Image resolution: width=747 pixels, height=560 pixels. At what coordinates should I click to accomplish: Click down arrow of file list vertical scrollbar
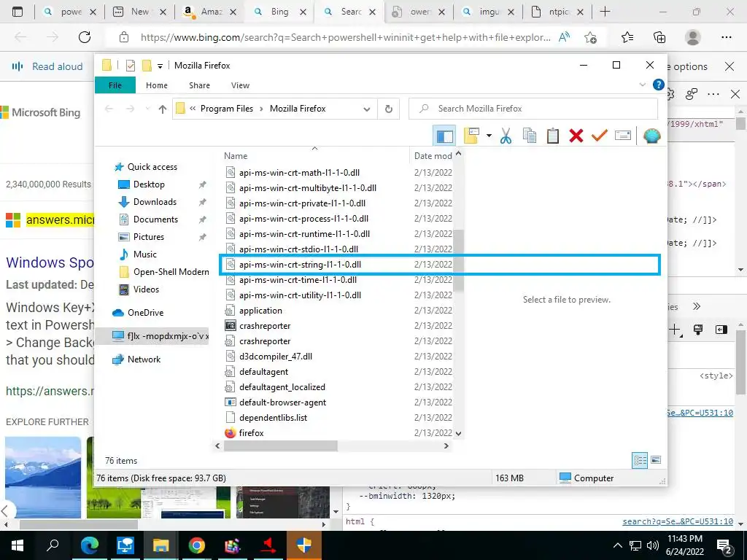point(458,433)
